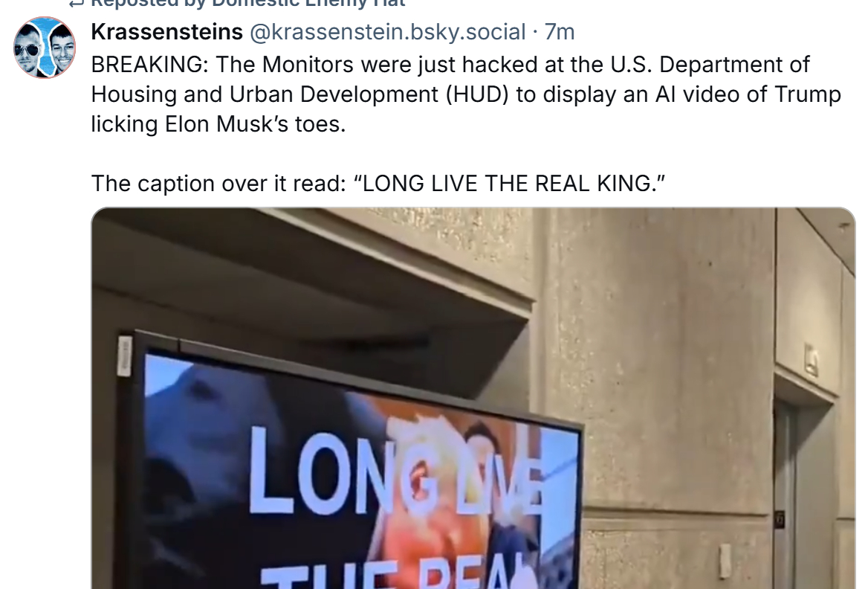Open the post via the 7m timestamp
868x589 pixels.
click(x=559, y=31)
